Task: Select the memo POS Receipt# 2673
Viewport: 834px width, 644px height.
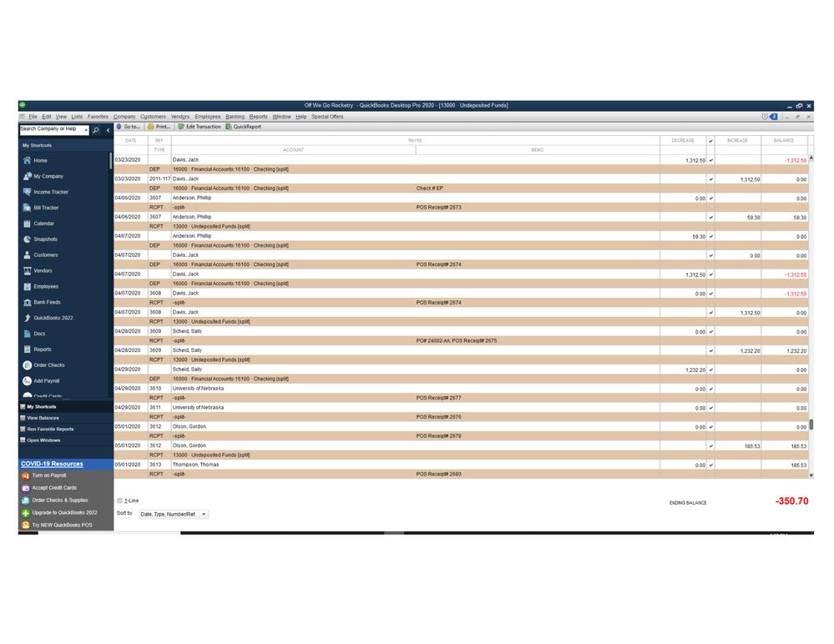Action: point(439,208)
